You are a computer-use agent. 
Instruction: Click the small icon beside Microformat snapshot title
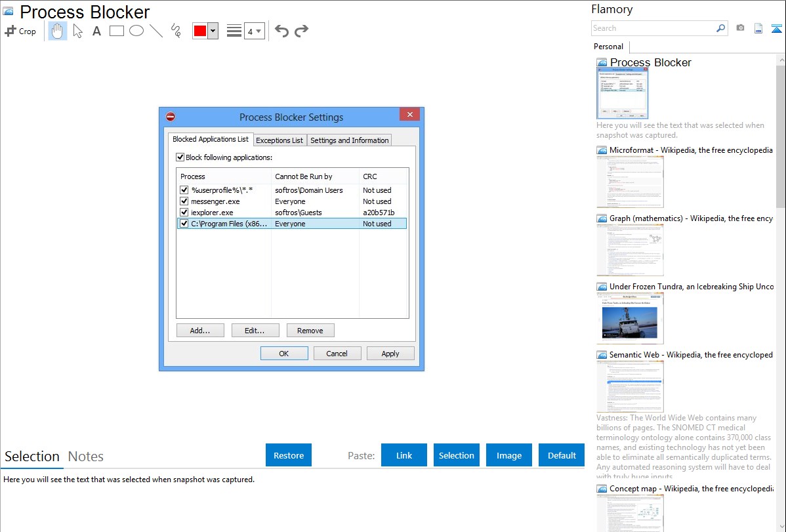click(602, 150)
